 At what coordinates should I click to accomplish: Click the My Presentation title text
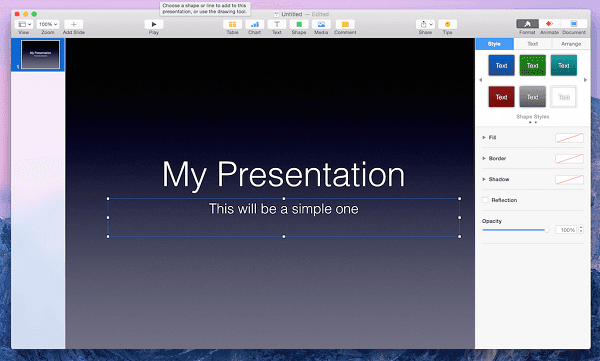pyautogui.click(x=283, y=175)
